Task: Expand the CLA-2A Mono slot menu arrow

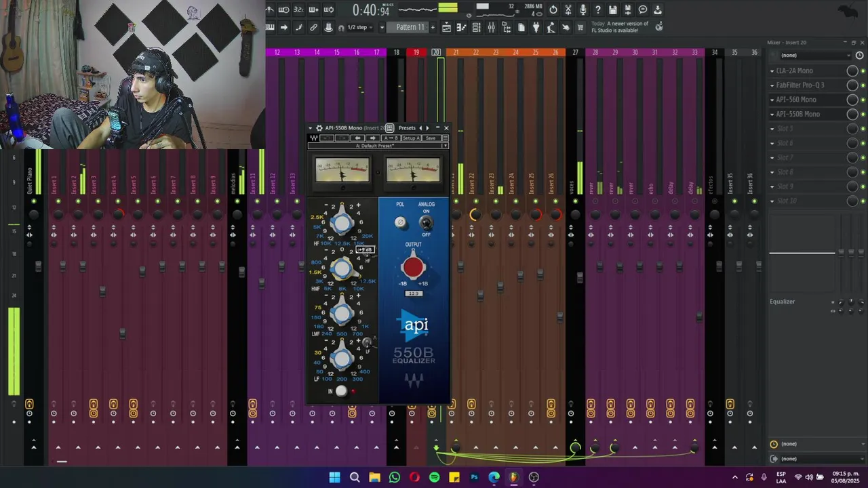Action: click(x=772, y=70)
